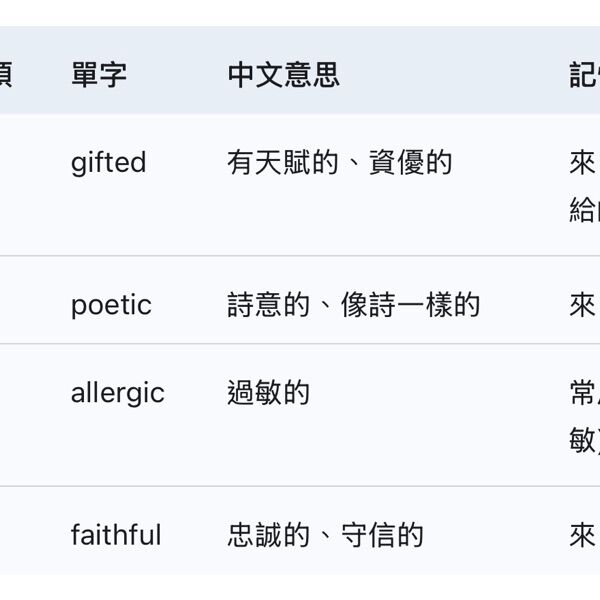Click the cut-off header left of 單字

click(x=6, y=75)
